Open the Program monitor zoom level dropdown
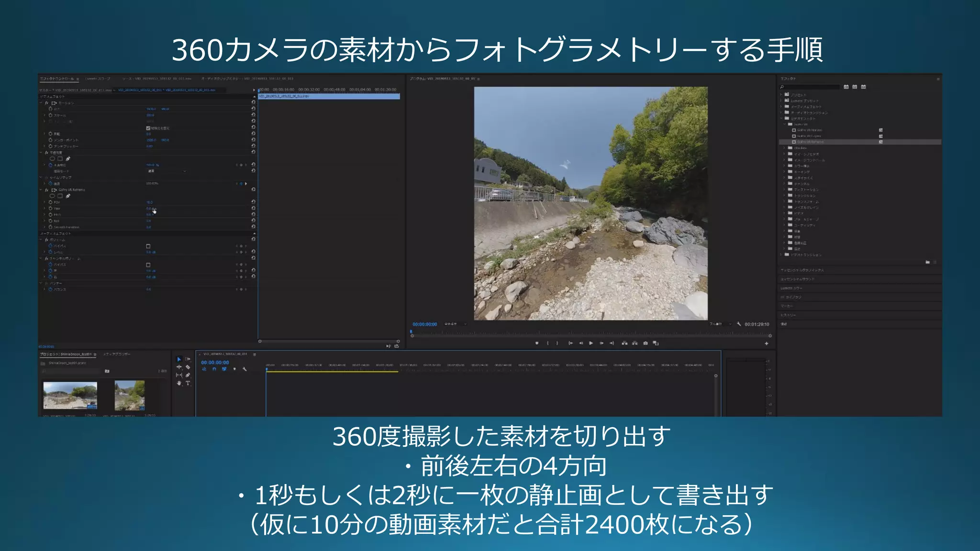This screenshot has width=980, height=551. pos(455,324)
